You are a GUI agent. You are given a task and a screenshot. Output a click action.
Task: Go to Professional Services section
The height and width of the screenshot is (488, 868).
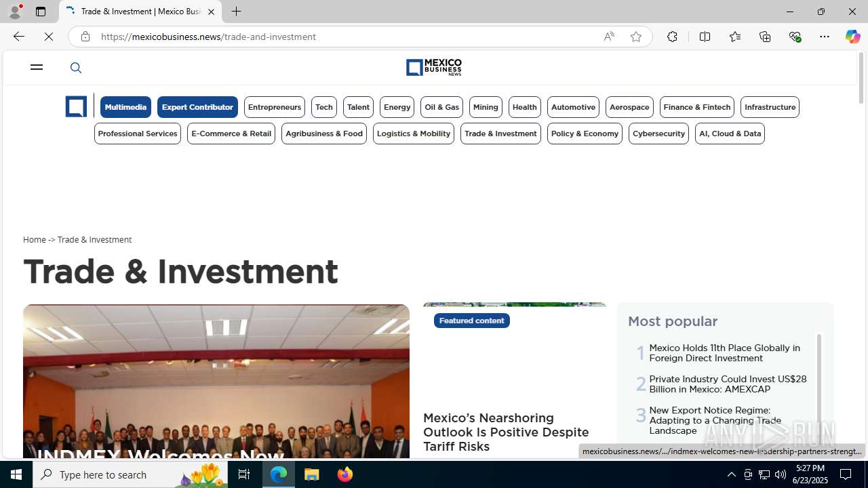[138, 134]
